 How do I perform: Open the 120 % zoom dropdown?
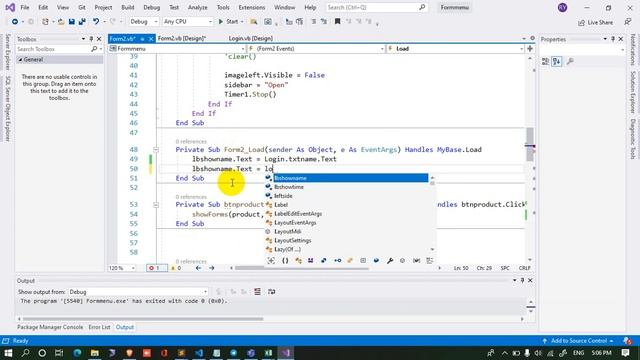point(122,268)
